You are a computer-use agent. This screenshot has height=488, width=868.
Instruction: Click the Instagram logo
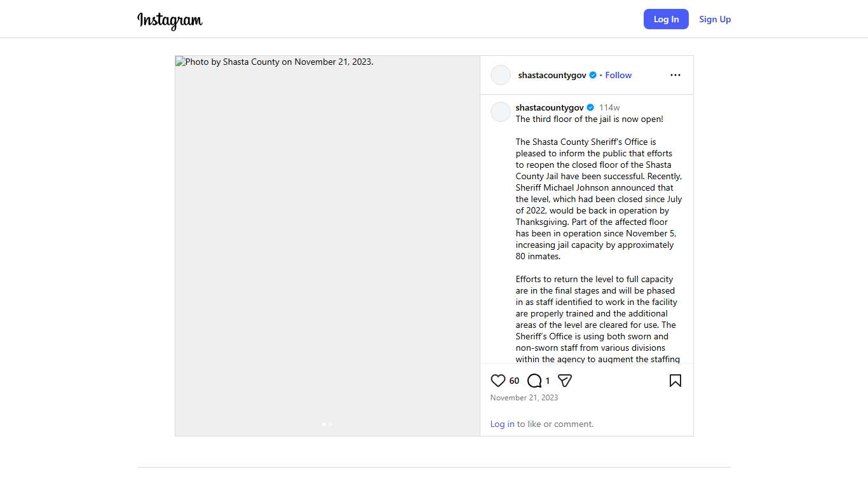pos(170,20)
